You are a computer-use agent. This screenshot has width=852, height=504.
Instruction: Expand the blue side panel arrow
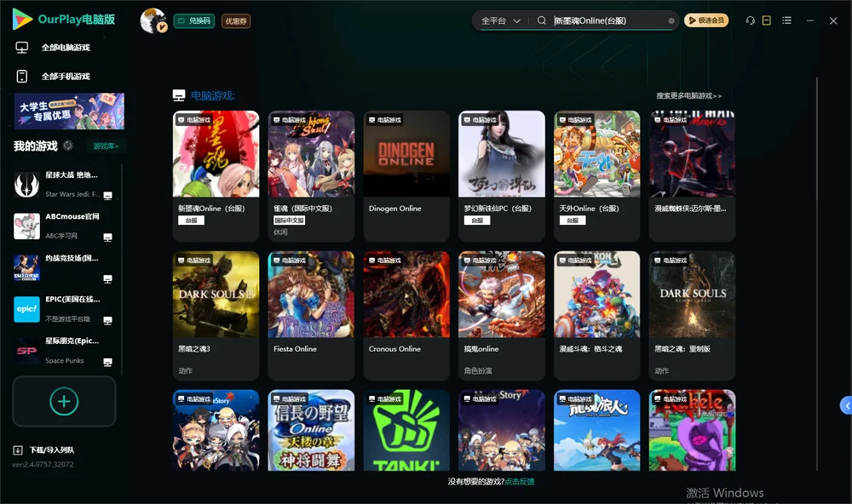tap(847, 406)
